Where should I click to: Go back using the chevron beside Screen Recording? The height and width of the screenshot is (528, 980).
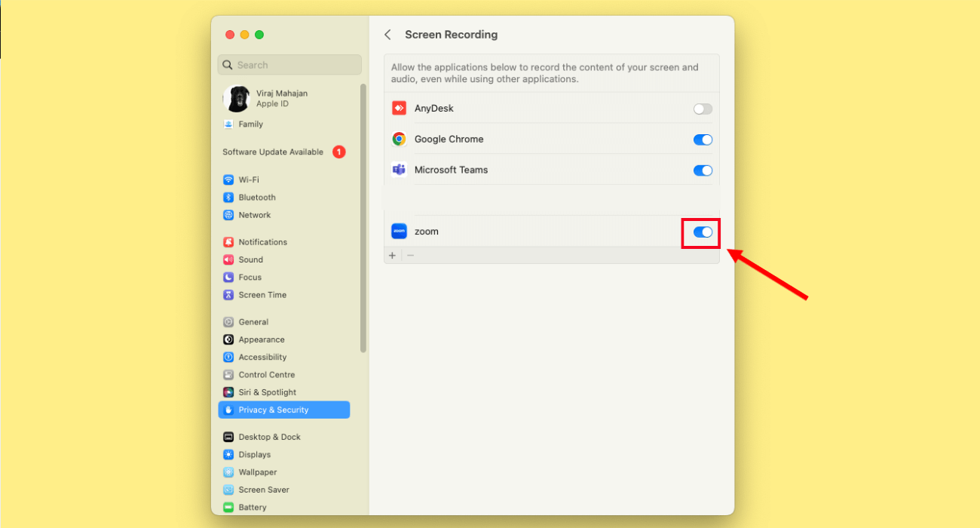(x=387, y=35)
